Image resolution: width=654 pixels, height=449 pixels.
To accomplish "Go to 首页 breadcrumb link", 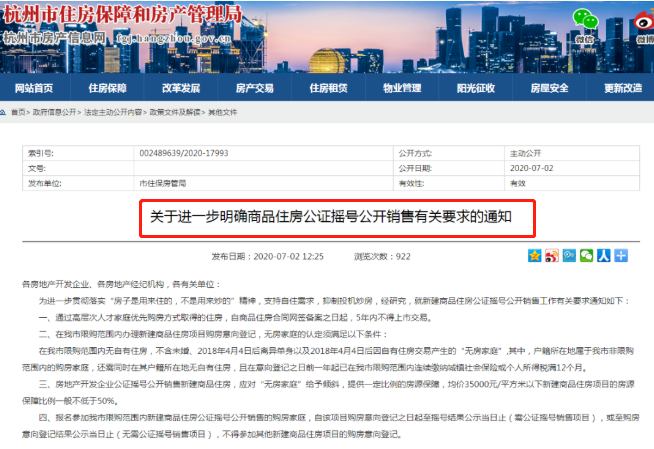I will click(x=18, y=112).
